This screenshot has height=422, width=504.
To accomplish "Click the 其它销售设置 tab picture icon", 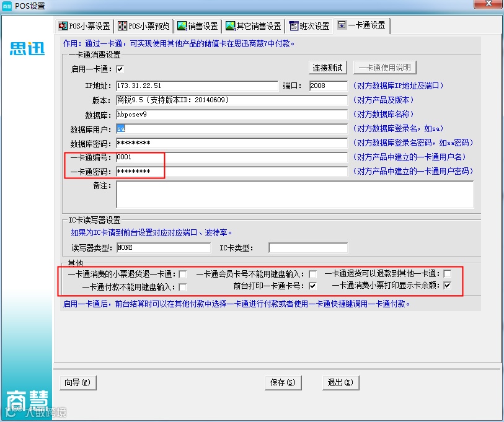I will 230,25.
